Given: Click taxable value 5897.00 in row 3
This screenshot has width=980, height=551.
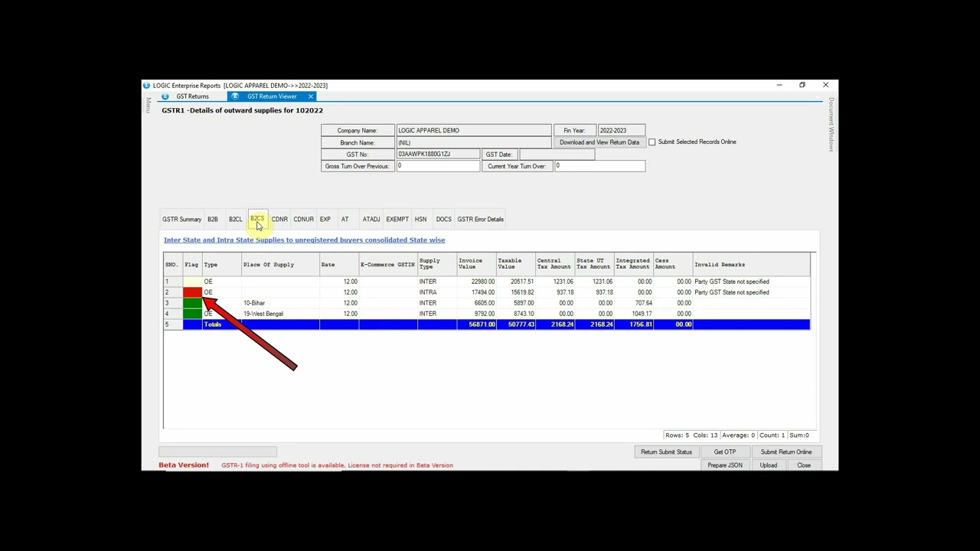Looking at the screenshot, I should tap(515, 303).
